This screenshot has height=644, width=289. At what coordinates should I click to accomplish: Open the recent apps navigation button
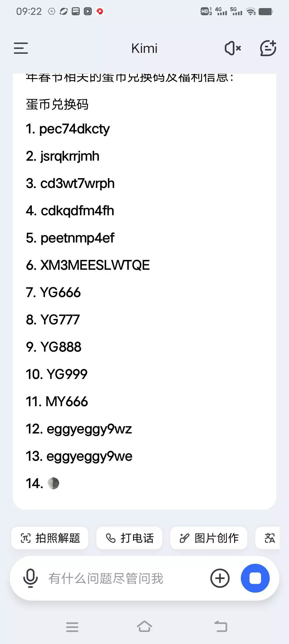coord(72,627)
